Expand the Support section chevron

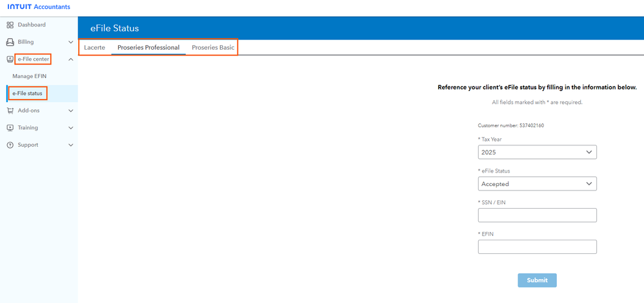70,145
